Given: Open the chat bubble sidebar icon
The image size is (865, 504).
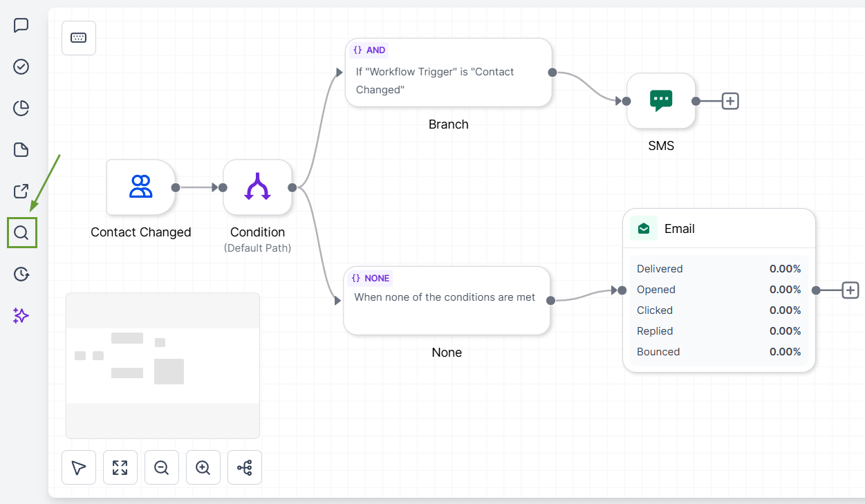Looking at the screenshot, I should coord(21,26).
